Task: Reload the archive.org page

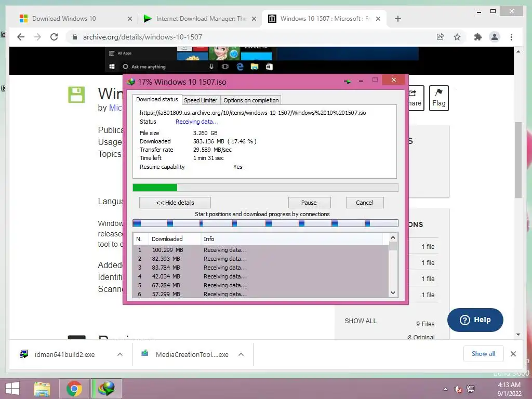Action: point(54,37)
